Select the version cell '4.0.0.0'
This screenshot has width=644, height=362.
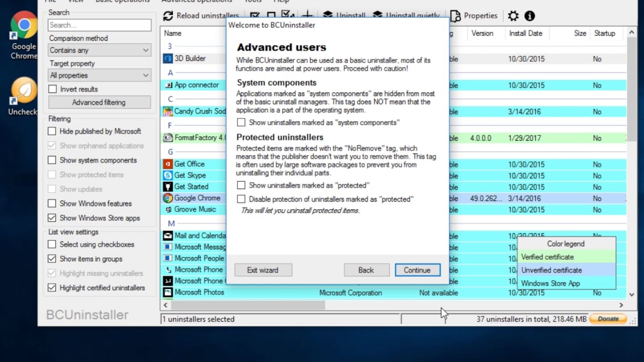[481, 138]
